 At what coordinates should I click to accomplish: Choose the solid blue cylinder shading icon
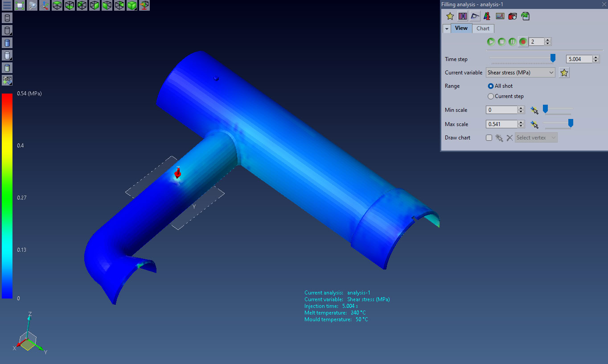(7, 43)
